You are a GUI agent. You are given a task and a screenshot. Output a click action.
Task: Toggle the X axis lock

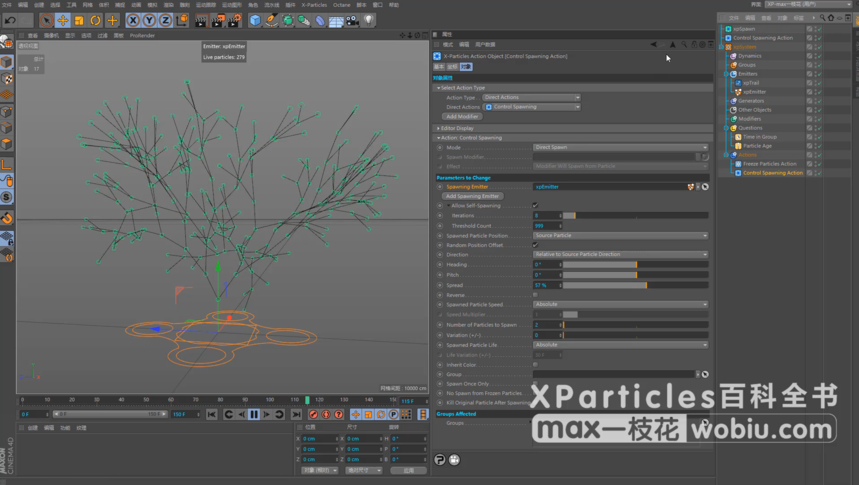point(133,21)
